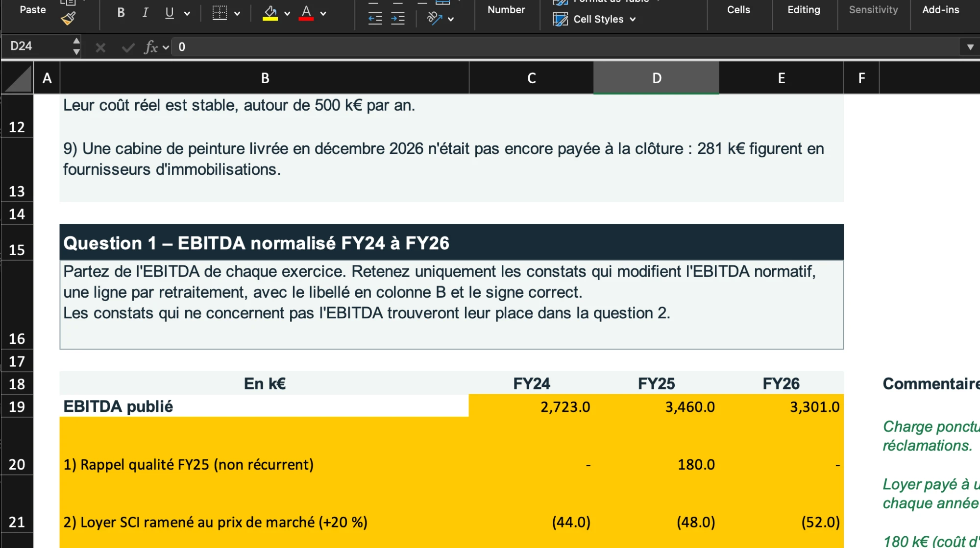The image size is (980, 548).
Task: Select FY26 EBITDA value 3,301.0
Action: [781, 406]
